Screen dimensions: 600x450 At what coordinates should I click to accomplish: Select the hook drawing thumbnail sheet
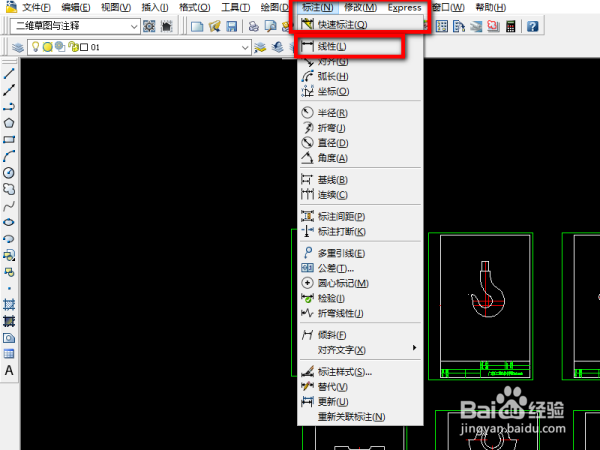pos(481,306)
